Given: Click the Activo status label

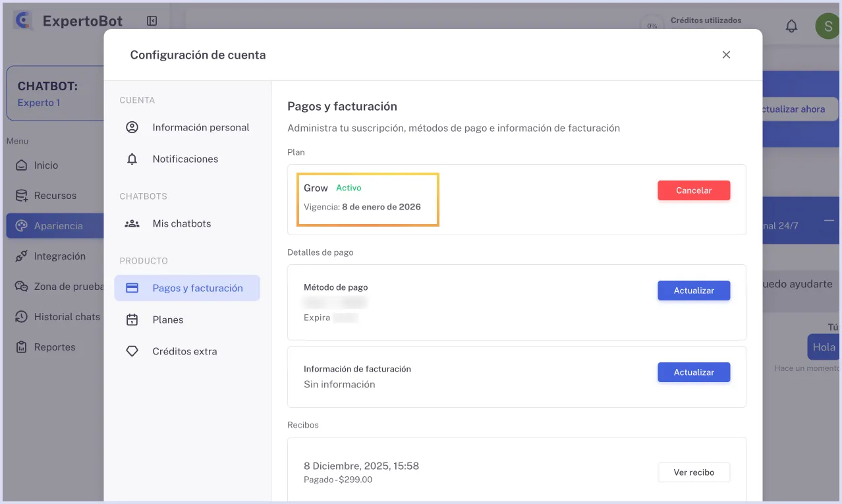Looking at the screenshot, I should [349, 188].
